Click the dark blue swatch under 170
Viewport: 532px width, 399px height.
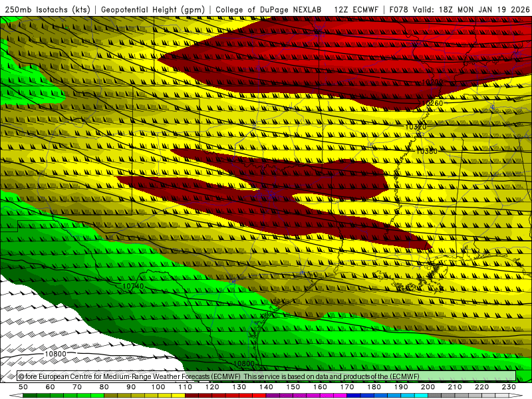click(354, 396)
